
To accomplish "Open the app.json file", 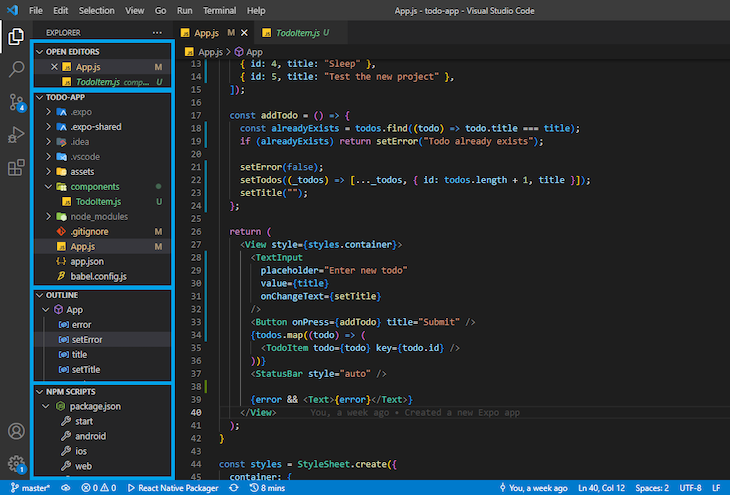I will pos(102,261).
